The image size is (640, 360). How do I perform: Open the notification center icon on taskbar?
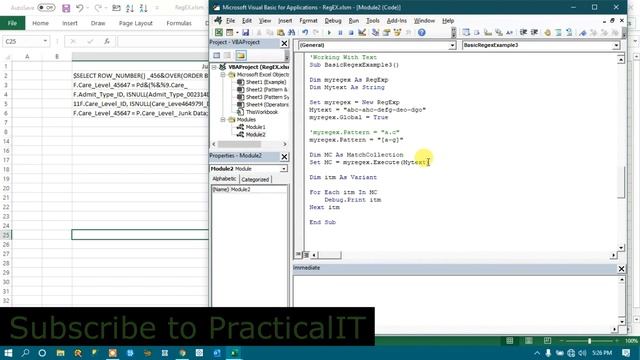626,353
